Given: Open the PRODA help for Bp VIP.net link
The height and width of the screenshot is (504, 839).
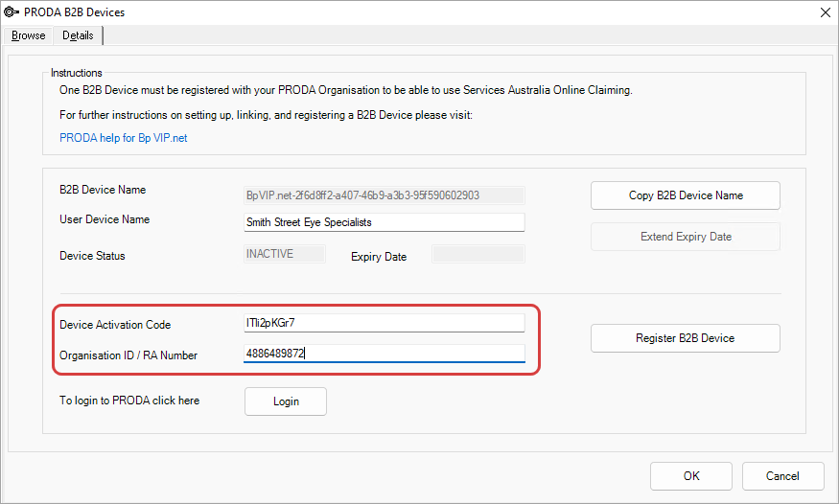Looking at the screenshot, I should [x=123, y=138].
